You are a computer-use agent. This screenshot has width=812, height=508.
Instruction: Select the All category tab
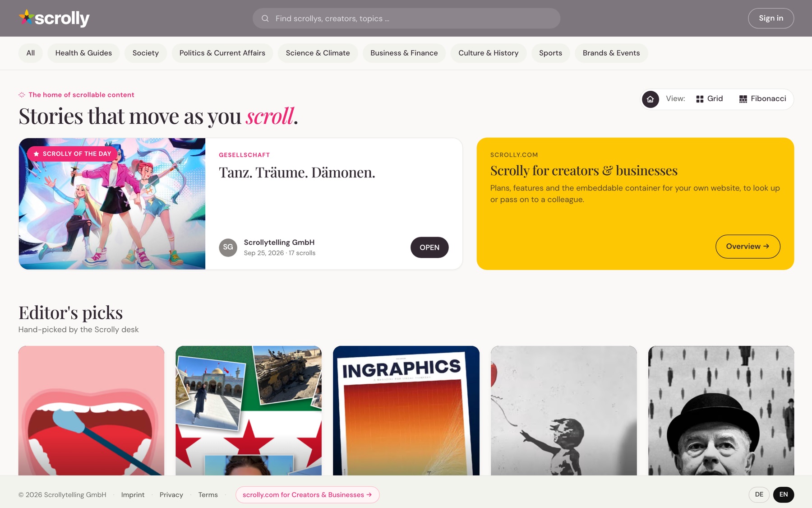pos(30,53)
